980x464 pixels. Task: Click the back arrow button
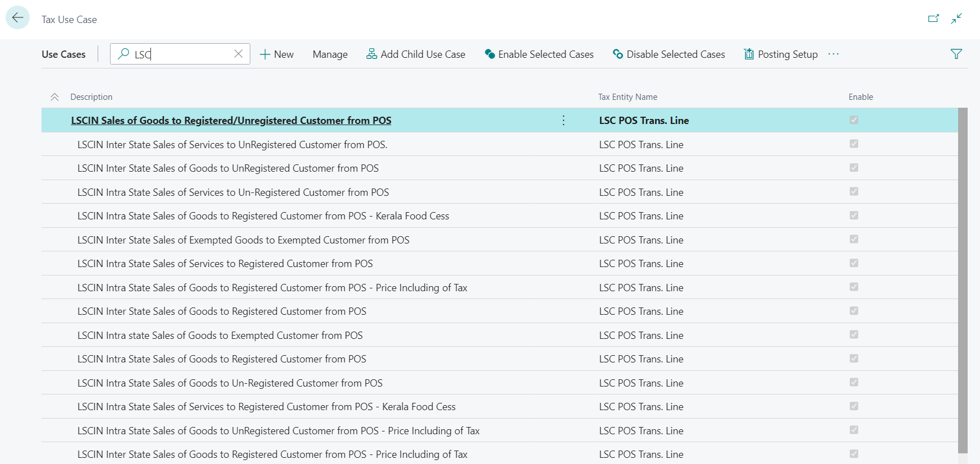[17, 18]
